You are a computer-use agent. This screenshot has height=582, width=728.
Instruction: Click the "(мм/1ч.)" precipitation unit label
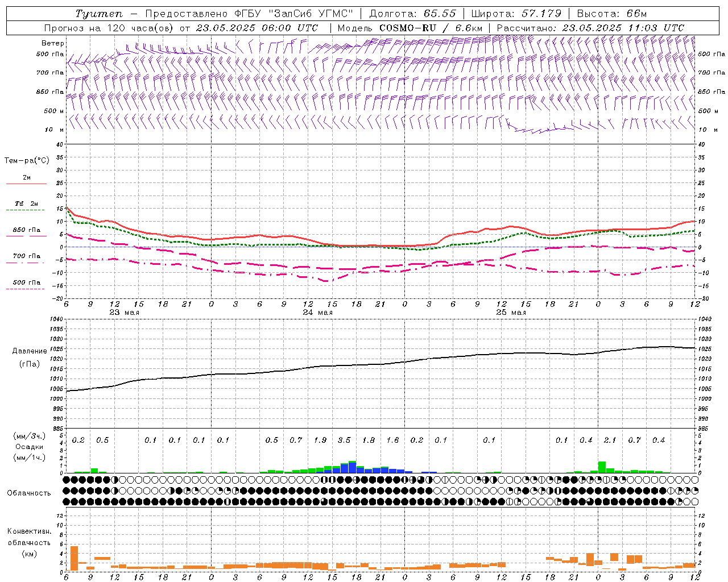click(30, 458)
